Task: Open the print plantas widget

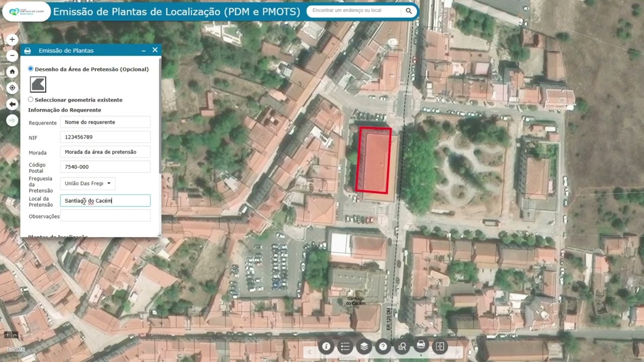Action: 421,345
